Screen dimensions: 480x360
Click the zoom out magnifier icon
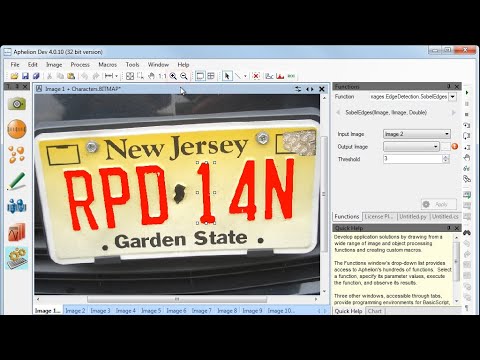coord(184,76)
